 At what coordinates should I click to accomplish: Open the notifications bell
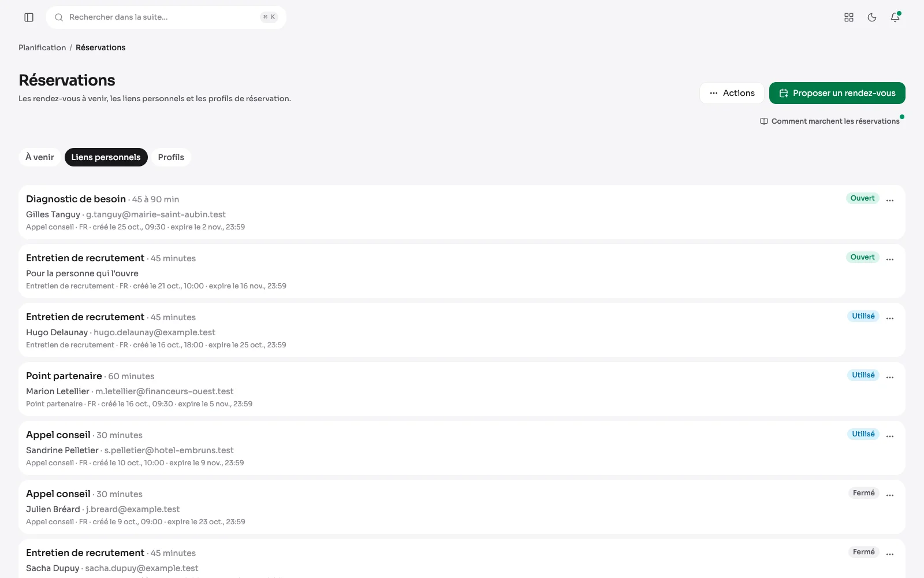pos(895,17)
